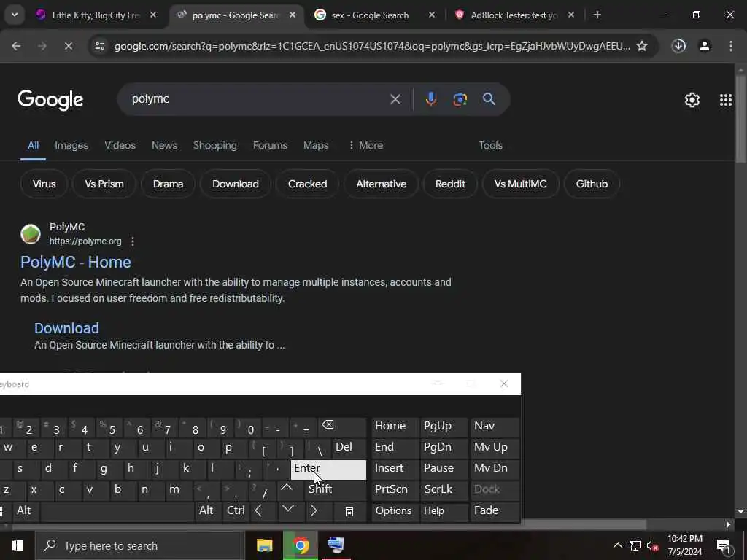Stop loading the page
The height and width of the screenshot is (560, 747).
(x=68, y=46)
